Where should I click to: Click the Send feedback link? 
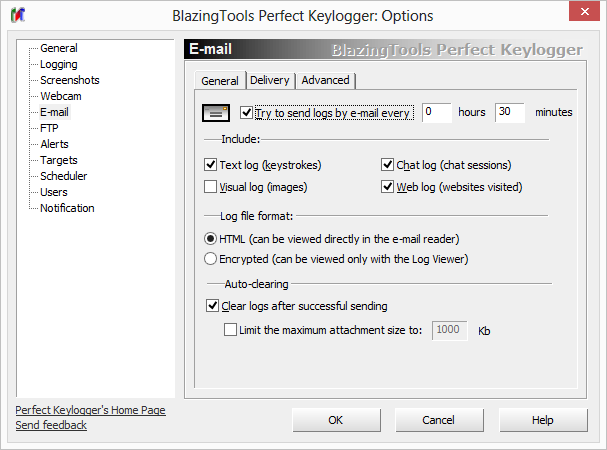(x=51, y=425)
